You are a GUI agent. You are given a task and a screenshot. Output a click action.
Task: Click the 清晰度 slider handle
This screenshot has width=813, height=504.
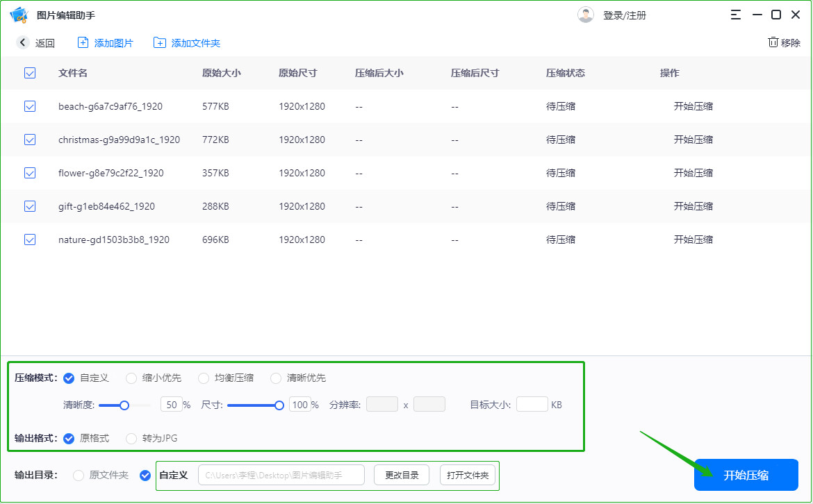tap(124, 405)
